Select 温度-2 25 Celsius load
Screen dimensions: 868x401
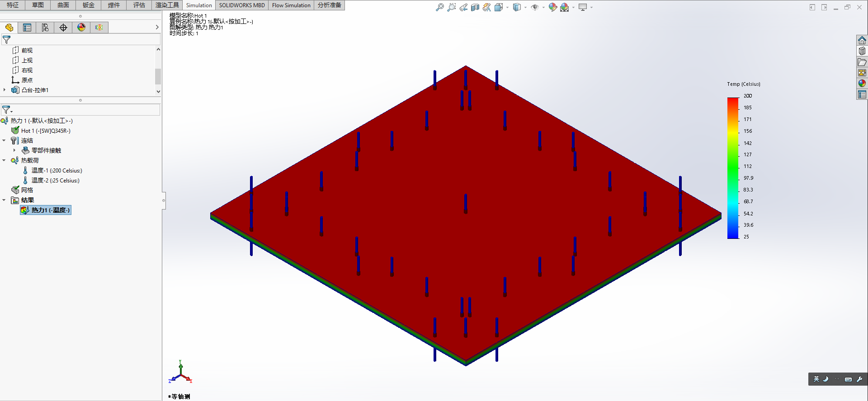51,180
